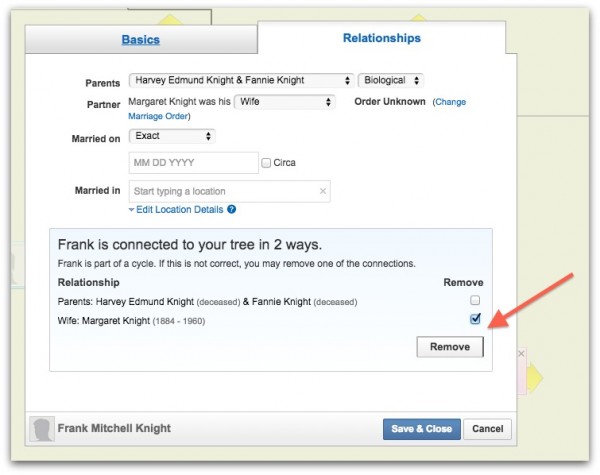Uncheck Remove for Wife Margaret Knight

point(475,318)
